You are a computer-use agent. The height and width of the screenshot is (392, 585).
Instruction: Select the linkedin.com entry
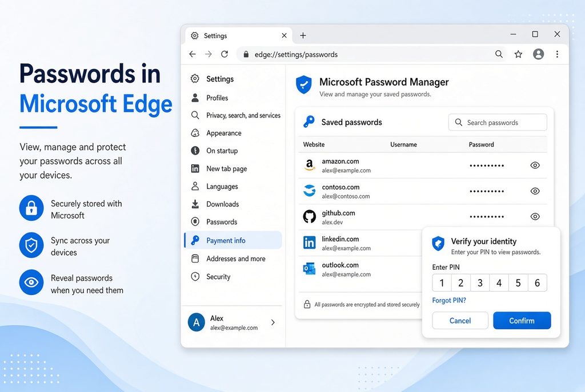(x=360, y=243)
